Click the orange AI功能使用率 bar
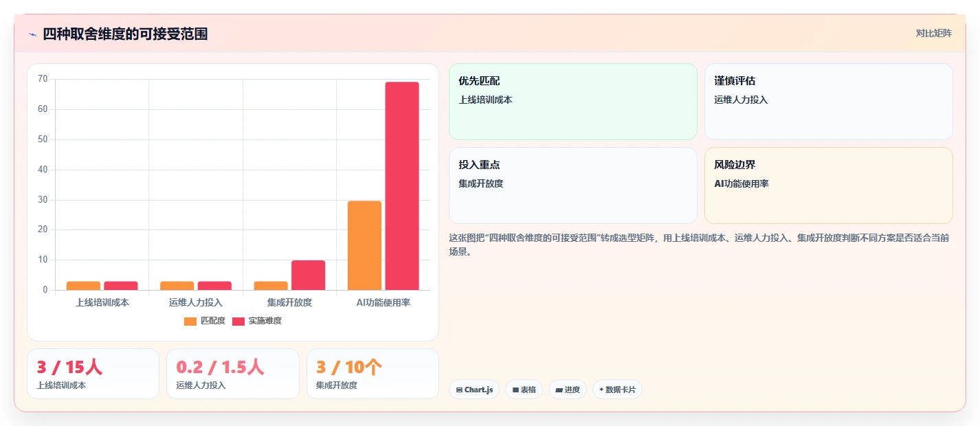Viewport: 980px width, 426px height. [364, 245]
